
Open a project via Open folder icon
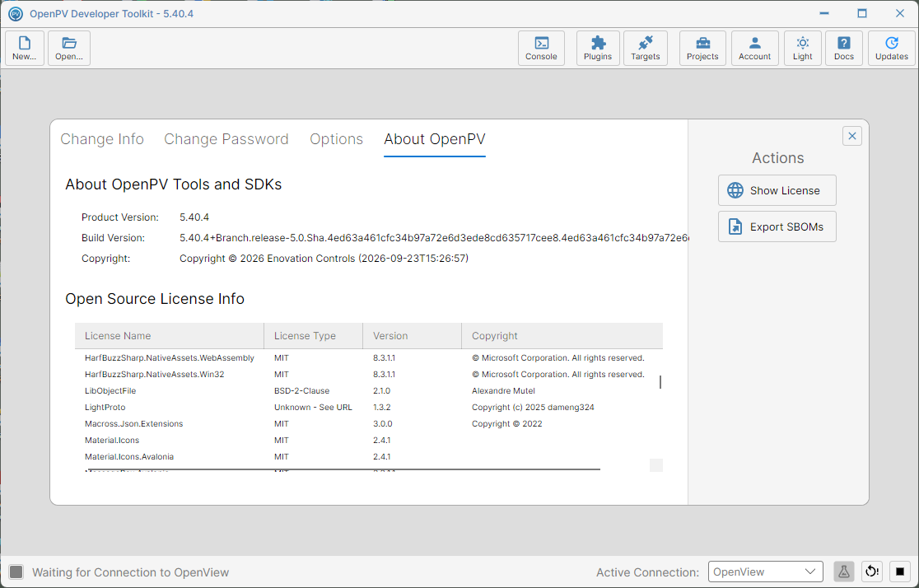click(69, 48)
